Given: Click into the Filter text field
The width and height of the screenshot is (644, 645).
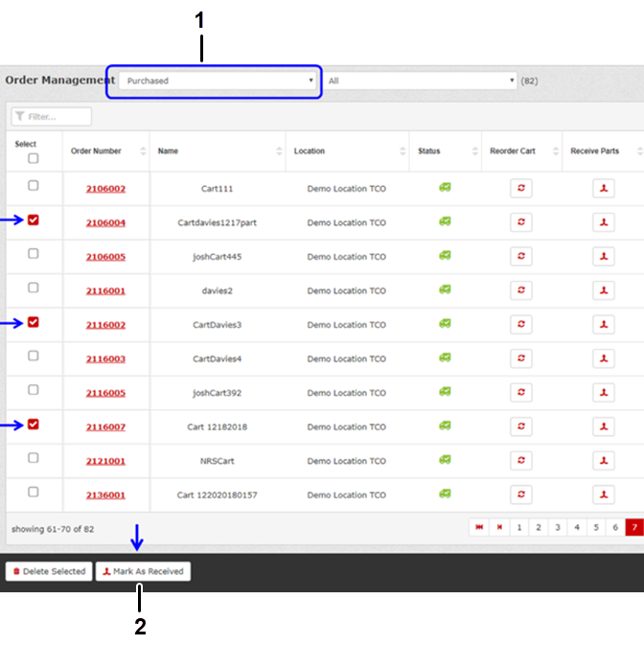Looking at the screenshot, I should (x=53, y=117).
